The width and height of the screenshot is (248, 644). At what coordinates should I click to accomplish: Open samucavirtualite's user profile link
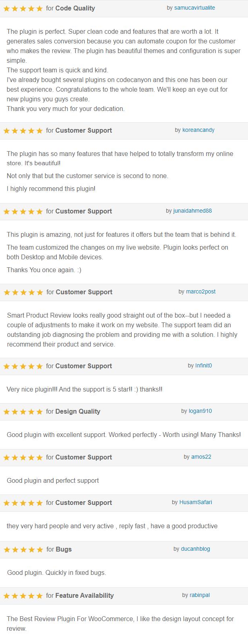tap(194, 8)
